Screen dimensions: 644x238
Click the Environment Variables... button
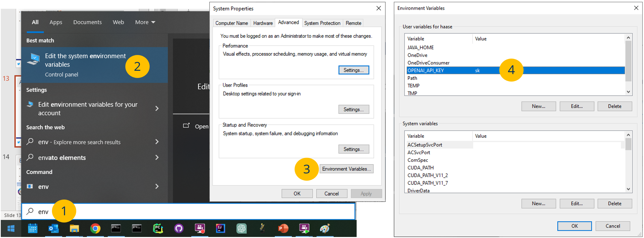click(x=346, y=169)
